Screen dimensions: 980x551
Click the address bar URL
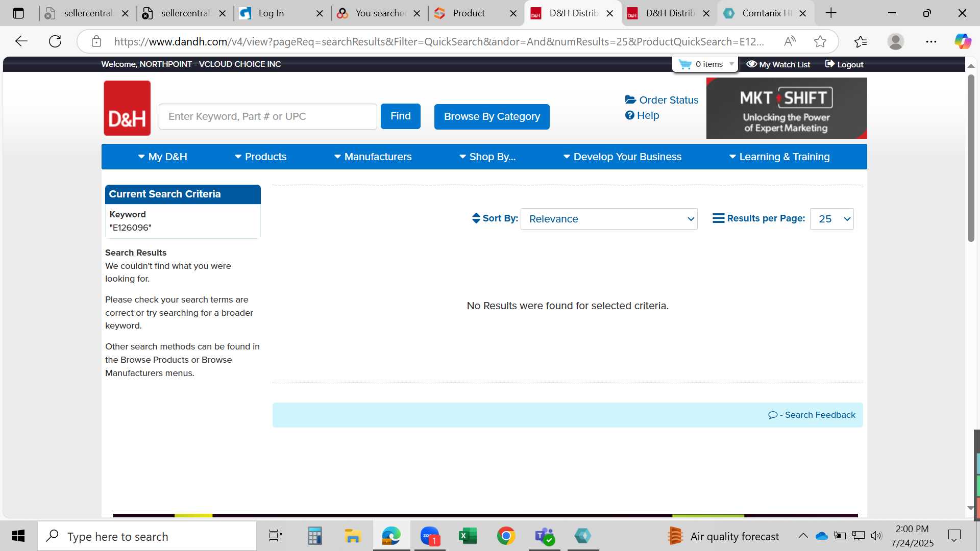tap(439, 41)
